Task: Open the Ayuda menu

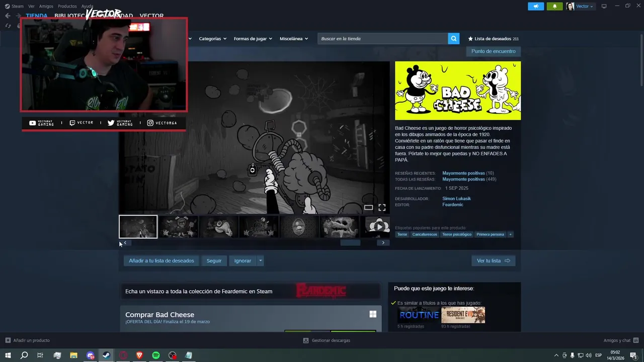Action: pos(88,6)
